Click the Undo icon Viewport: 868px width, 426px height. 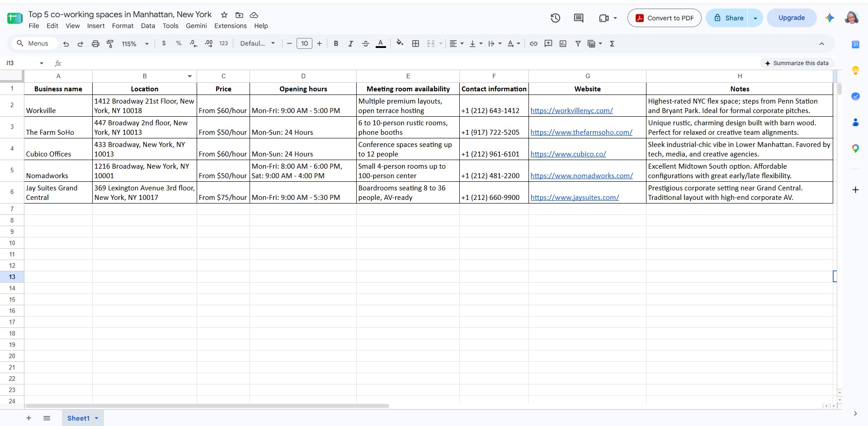point(66,44)
